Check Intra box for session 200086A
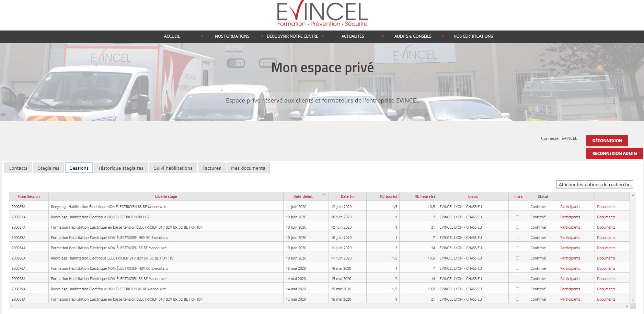The image size is (644, 314). point(518,258)
